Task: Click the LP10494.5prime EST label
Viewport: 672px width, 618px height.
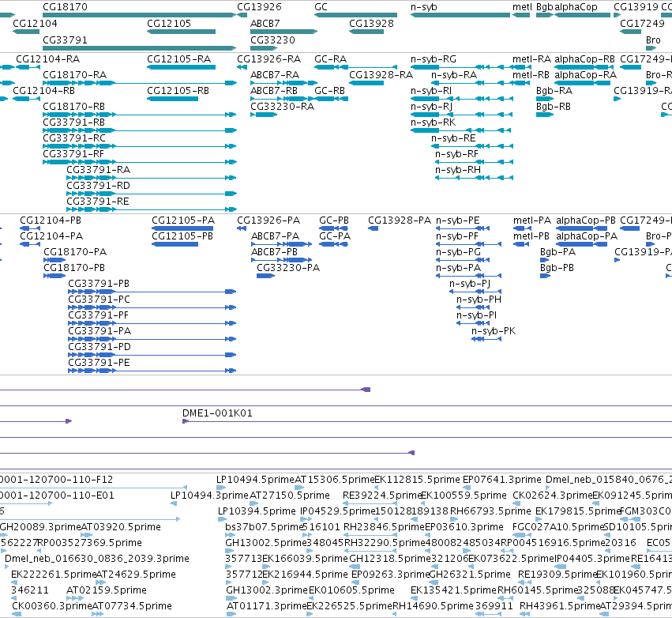Action: pos(255,480)
